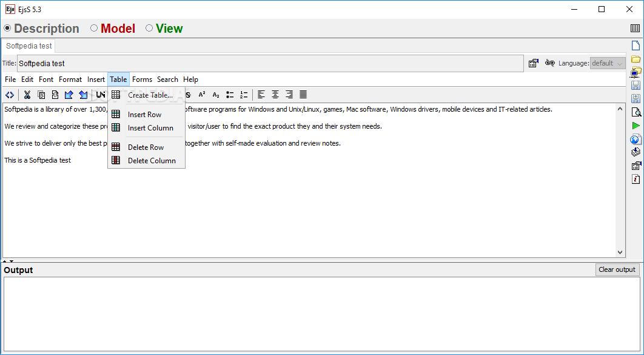Apply subscript formatting

coord(216,95)
